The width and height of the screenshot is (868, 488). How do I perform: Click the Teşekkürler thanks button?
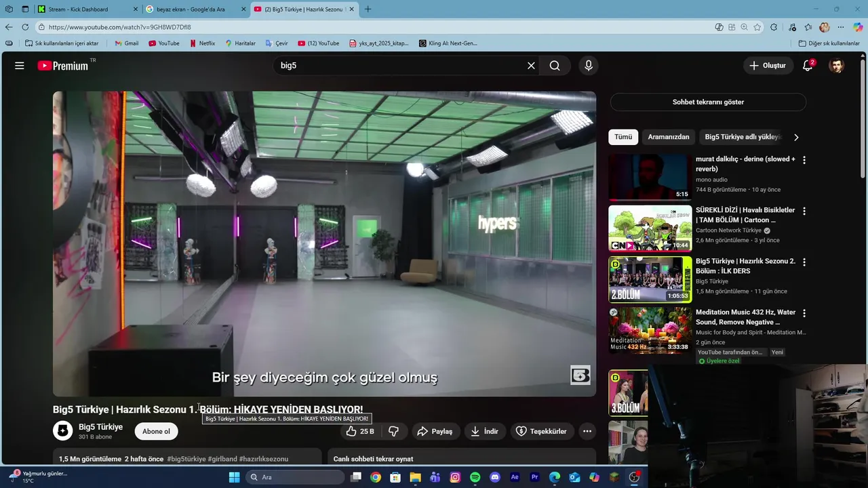(541, 431)
